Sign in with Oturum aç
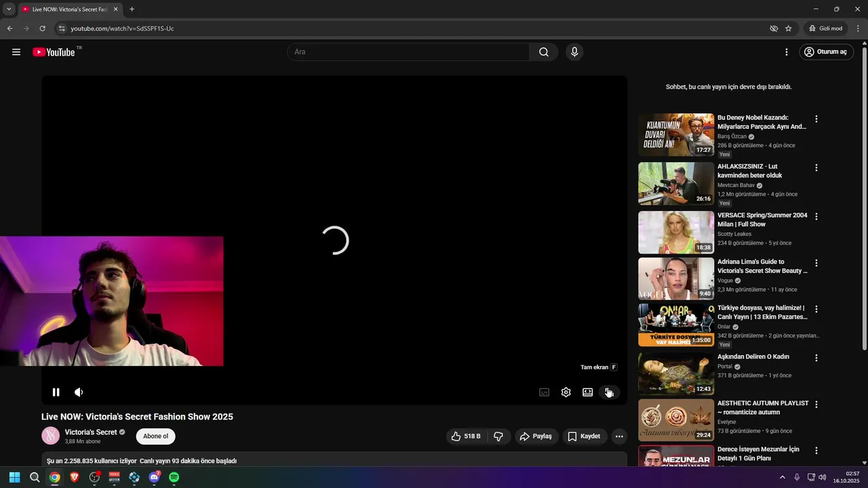The height and width of the screenshot is (488, 868). click(826, 52)
